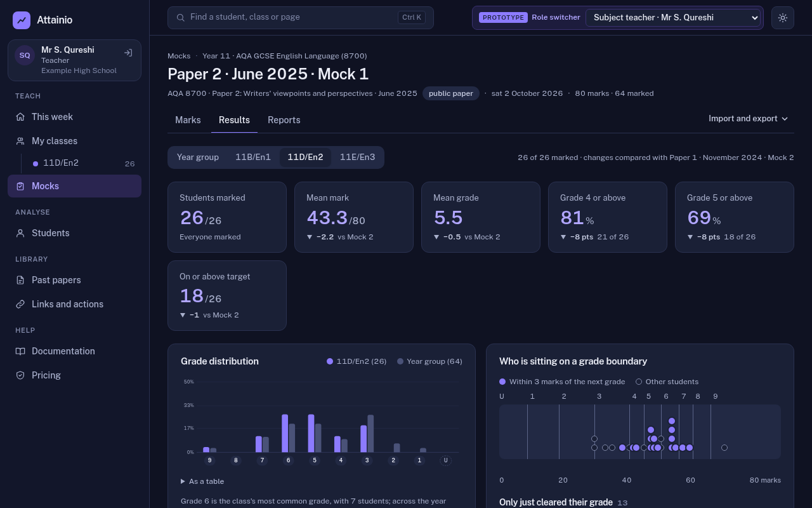This screenshot has width=812, height=508.
Task: Click the sign-out icon beside Mr S. Qureshi
Action: click(x=128, y=53)
